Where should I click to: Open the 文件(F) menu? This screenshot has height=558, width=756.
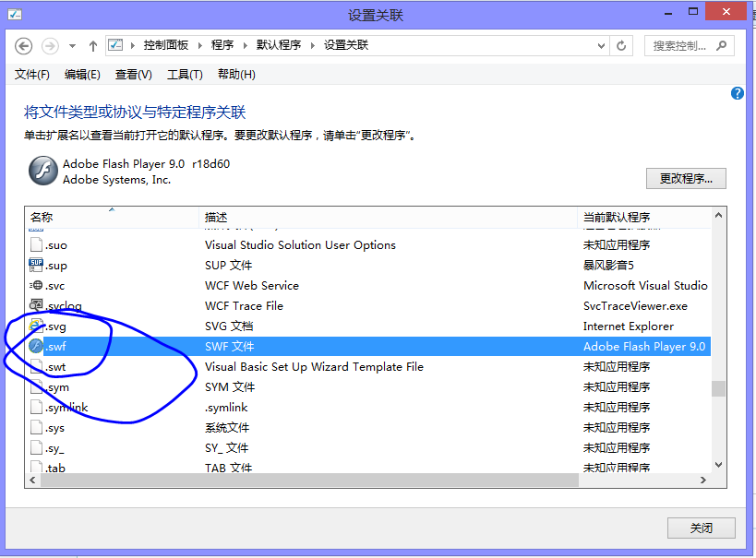click(31, 74)
